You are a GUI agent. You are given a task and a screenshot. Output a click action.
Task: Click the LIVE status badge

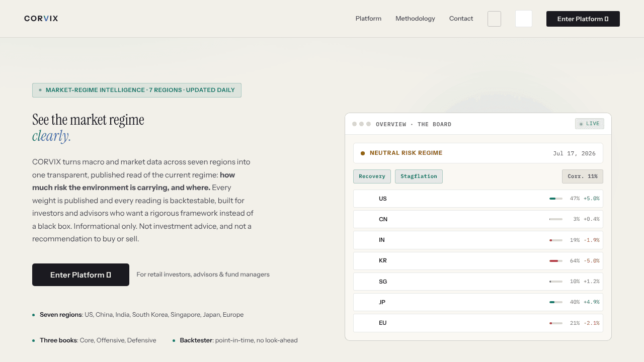(590, 124)
